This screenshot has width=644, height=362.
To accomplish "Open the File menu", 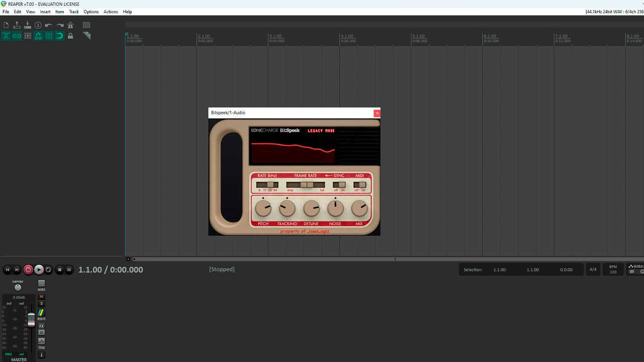I will (x=6, y=12).
